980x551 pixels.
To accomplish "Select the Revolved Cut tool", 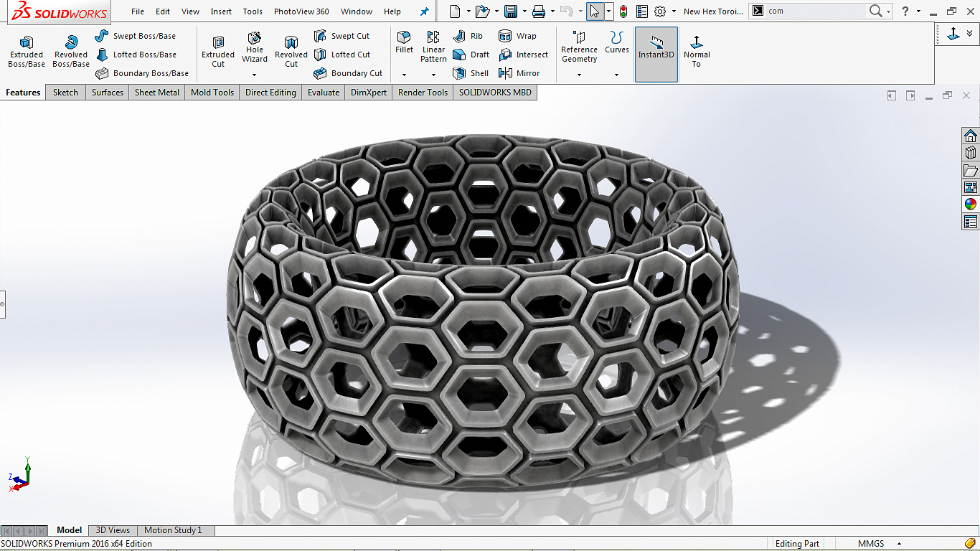I will tap(291, 50).
